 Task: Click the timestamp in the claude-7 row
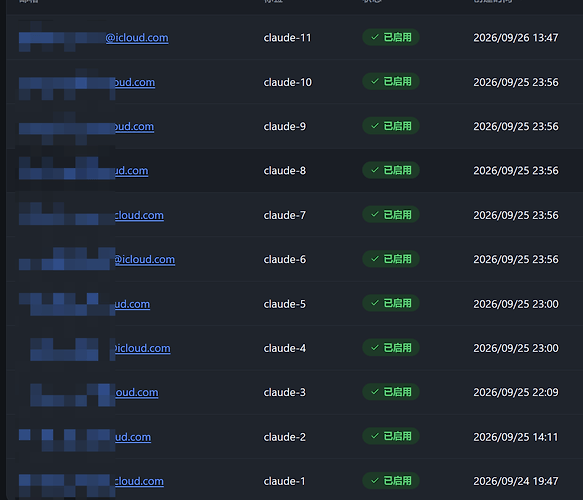516,215
